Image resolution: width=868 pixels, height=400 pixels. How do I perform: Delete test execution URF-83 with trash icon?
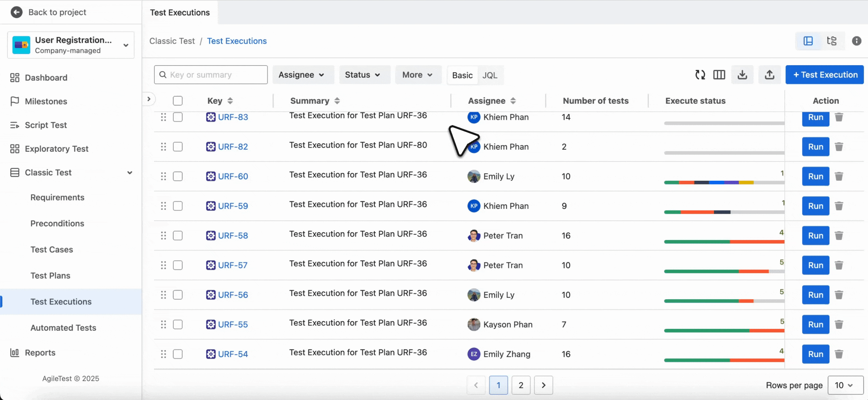839,117
